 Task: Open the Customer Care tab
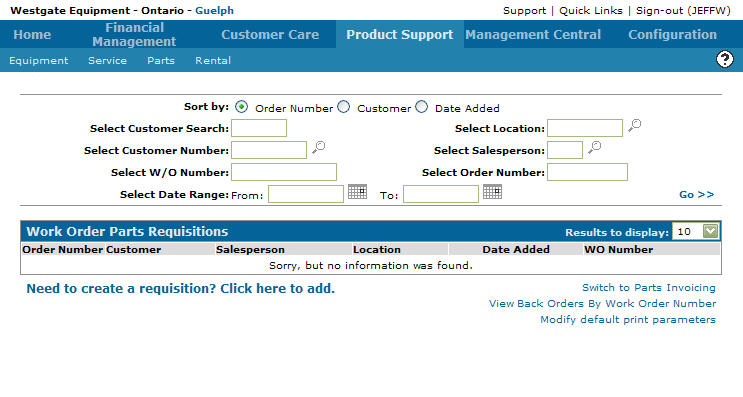270,35
